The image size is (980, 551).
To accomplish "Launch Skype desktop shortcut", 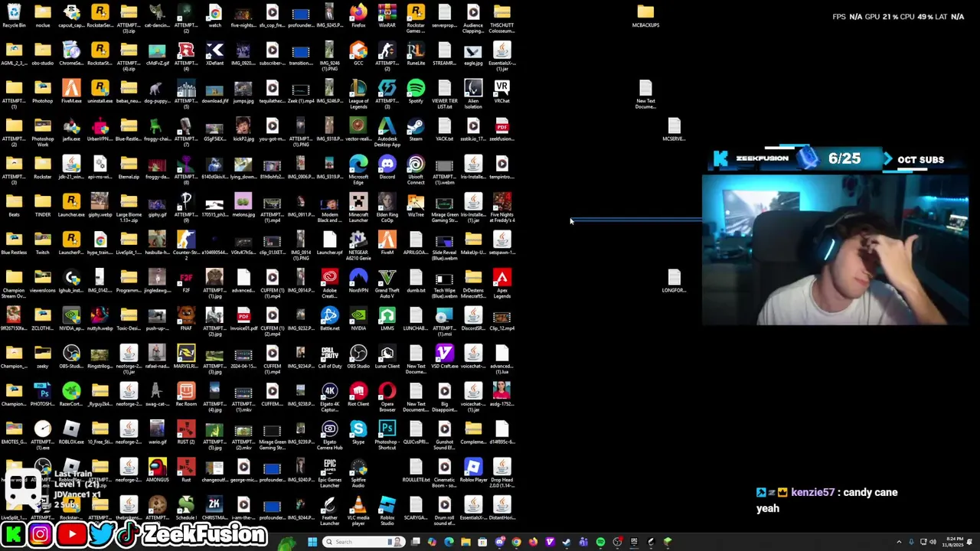I will (x=358, y=432).
